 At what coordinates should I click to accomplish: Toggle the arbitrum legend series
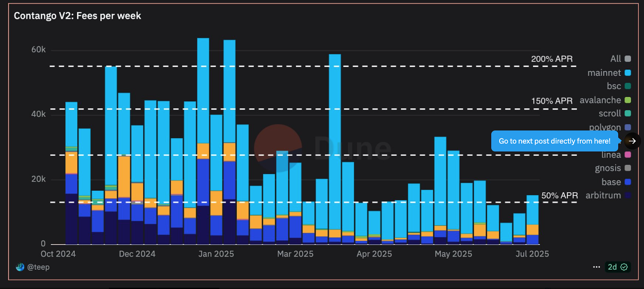pyautogui.click(x=608, y=195)
